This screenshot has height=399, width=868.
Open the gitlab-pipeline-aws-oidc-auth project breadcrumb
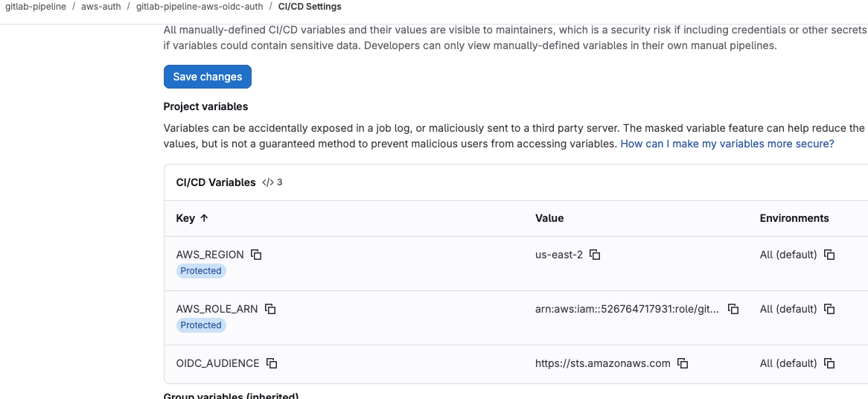(x=200, y=7)
